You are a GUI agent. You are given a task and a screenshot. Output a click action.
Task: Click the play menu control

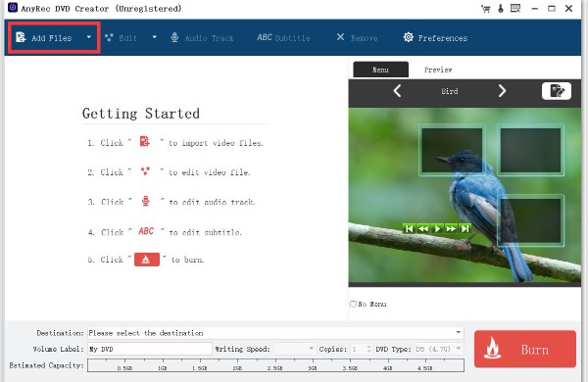pos(437,228)
